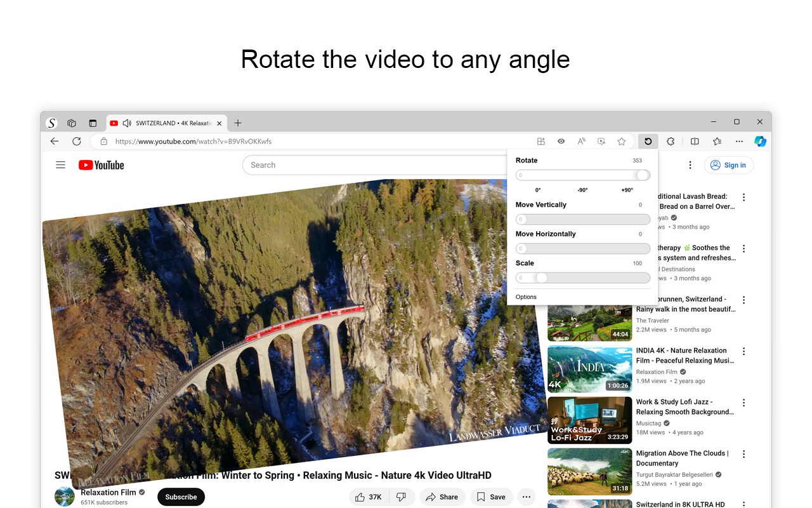Adjust the Scale slider
This screenshot has width=812, height=508.
(583, 278)
